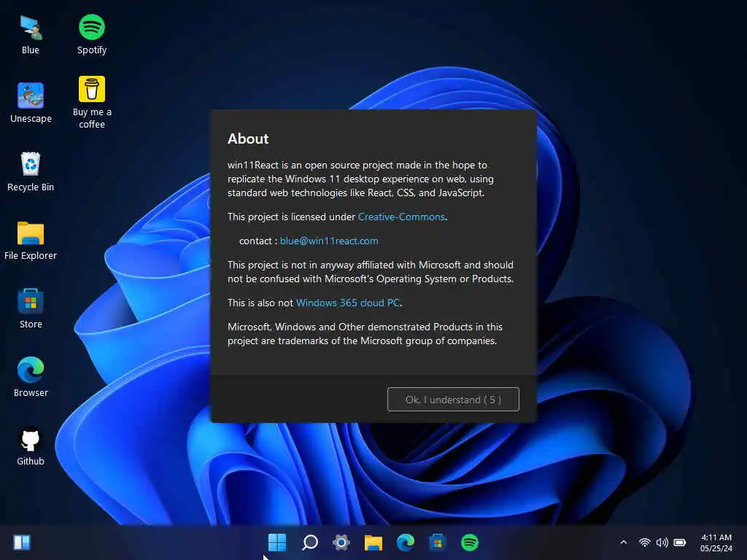Open the Start menu
The height and width of the screenshot is (560, 747).
click(x=276, y=542)
